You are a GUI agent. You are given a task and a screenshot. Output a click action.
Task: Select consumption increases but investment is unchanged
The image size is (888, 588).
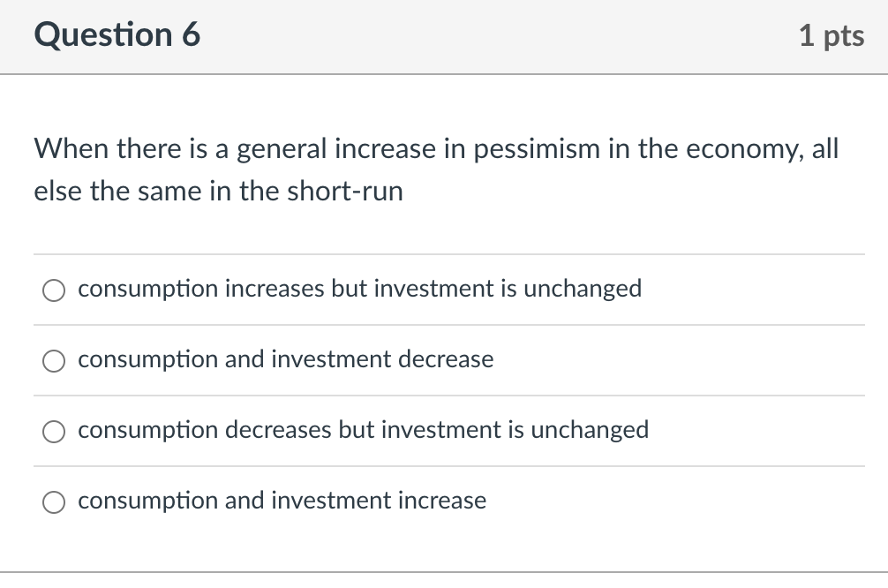54,290
